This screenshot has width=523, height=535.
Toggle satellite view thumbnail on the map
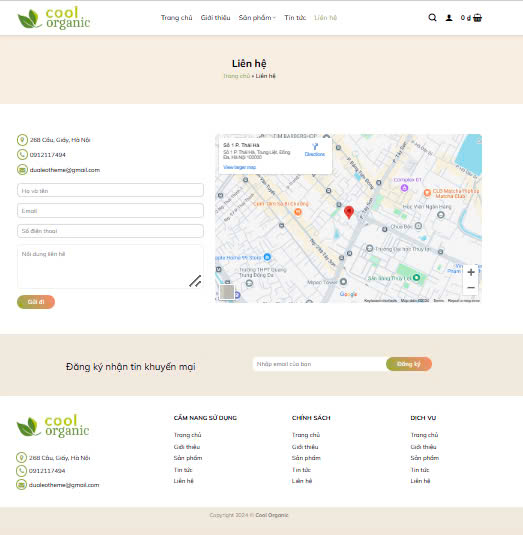pos(227,292)
